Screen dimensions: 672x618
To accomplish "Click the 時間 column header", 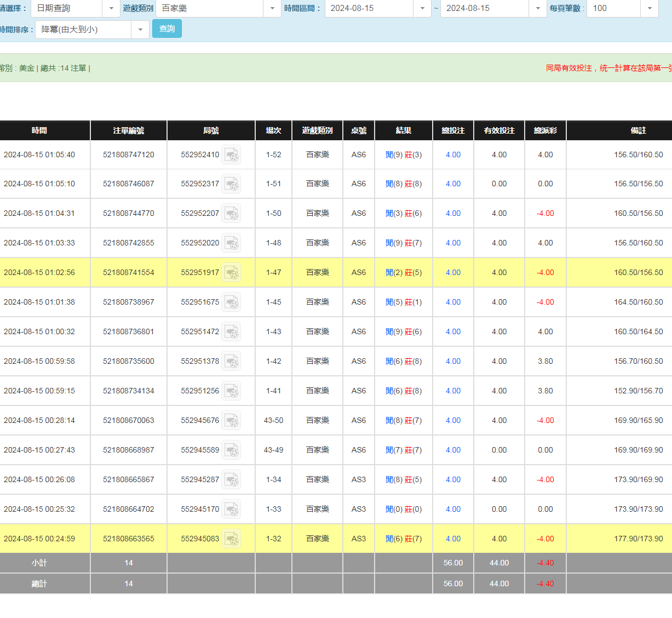I will click(39, 130).
